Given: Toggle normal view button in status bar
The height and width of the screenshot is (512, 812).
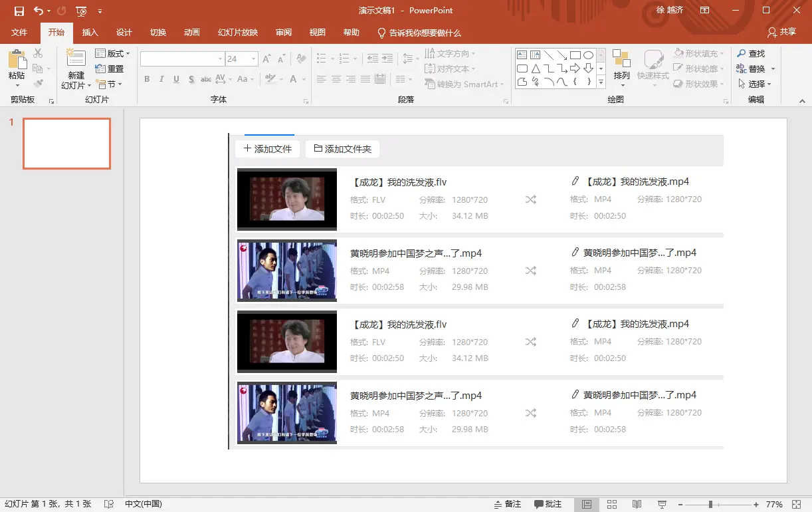Looking at the screenshot, I should (x=587, y=504).
